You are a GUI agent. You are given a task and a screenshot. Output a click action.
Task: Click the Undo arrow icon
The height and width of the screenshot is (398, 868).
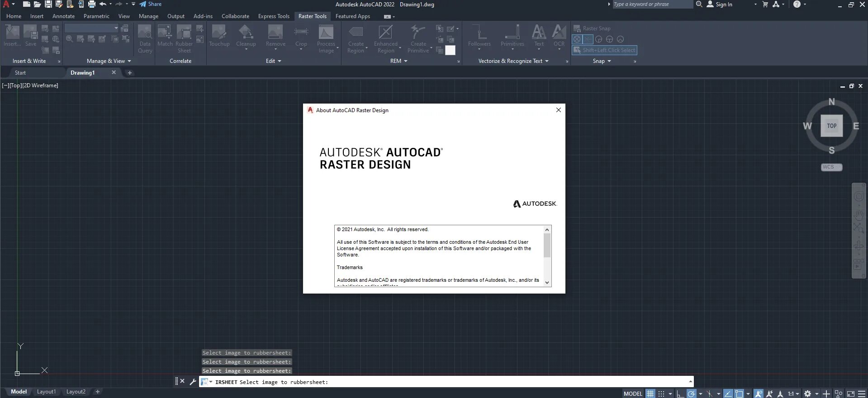103,4
